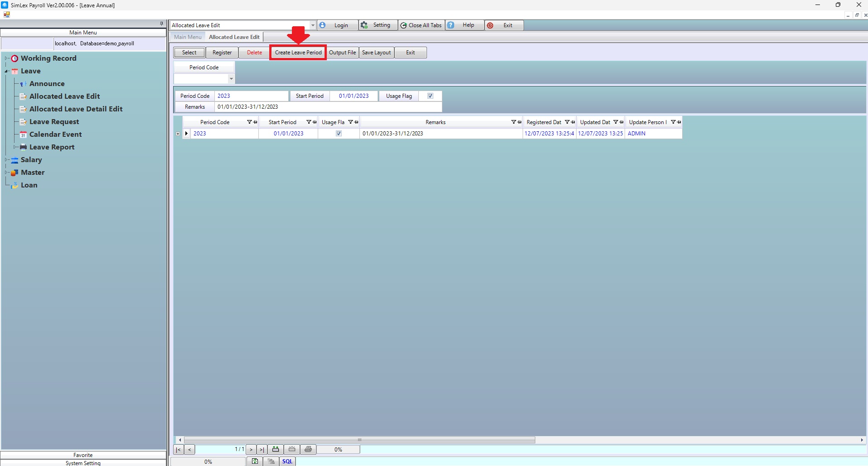
Task: Click the Help icon in the top toolbar
Action: [451, 25]
